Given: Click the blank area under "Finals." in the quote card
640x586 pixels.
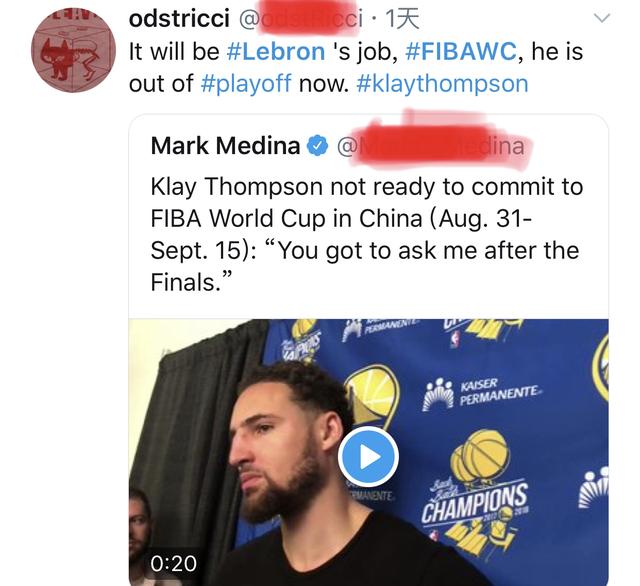Looking at the screenshot, I should coord(368,306).
